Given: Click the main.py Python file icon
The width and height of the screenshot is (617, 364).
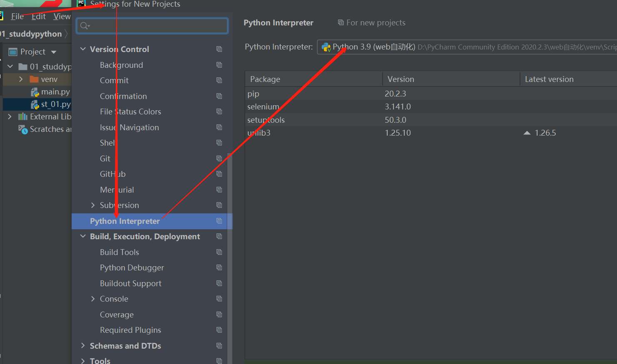Looking at the screenshot, I should (35, 92).
